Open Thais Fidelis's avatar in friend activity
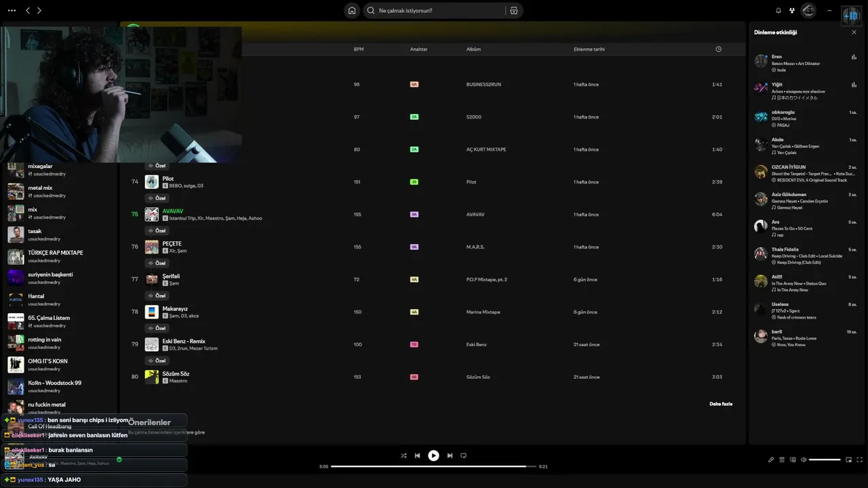 point(761,254)
